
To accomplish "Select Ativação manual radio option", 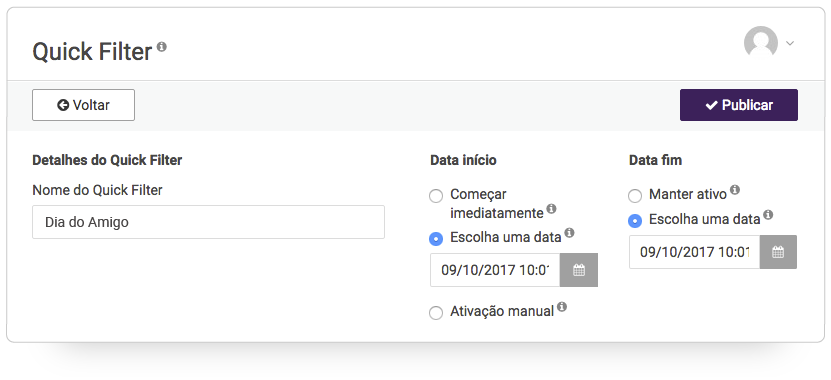I will (x=436, y=313).
